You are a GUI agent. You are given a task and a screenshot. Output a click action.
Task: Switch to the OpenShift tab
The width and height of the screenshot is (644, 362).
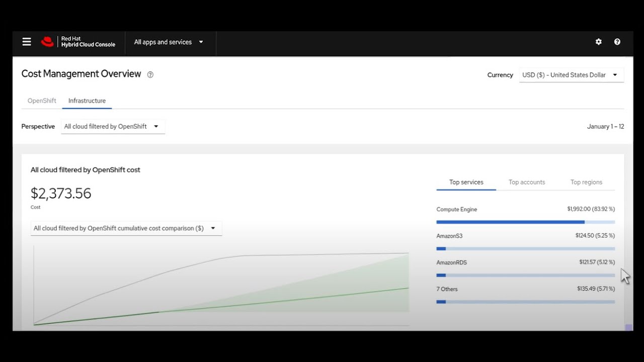42,101
